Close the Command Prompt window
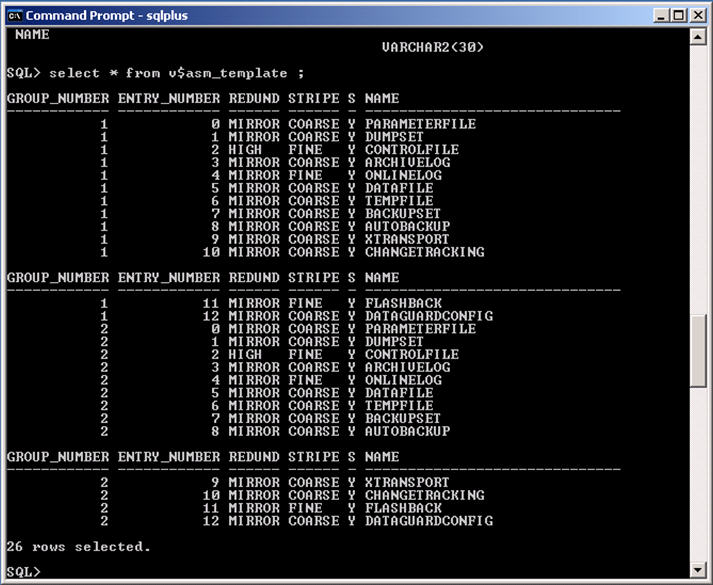713x585 pixels. pos(698,15)
